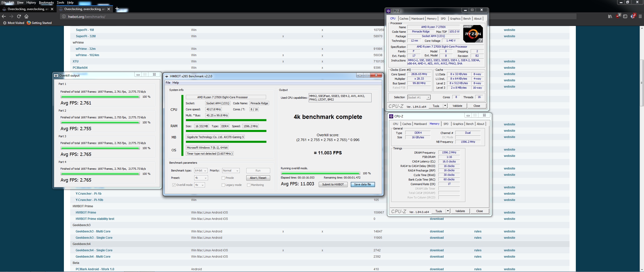Image resolution: width=644 pixels, height=272 pixels.
Task: Switch to Bench tab in upper CPU-Z
Action: 467,19
